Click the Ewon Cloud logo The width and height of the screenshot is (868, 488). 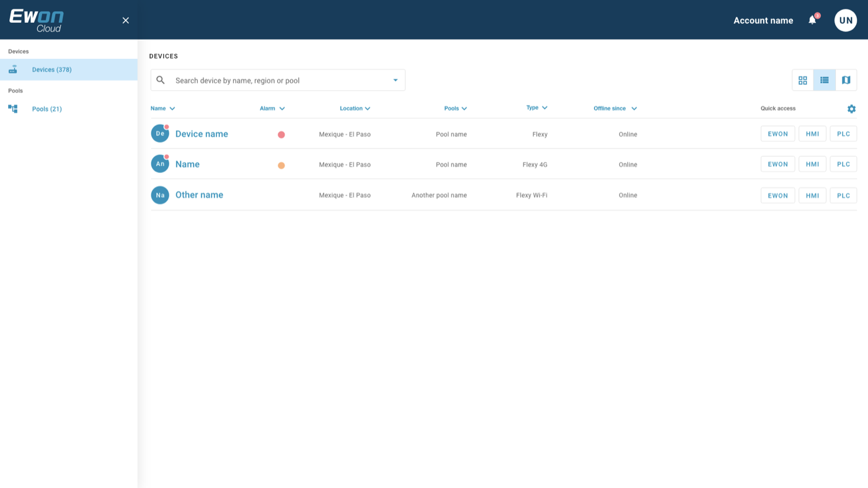37,20
